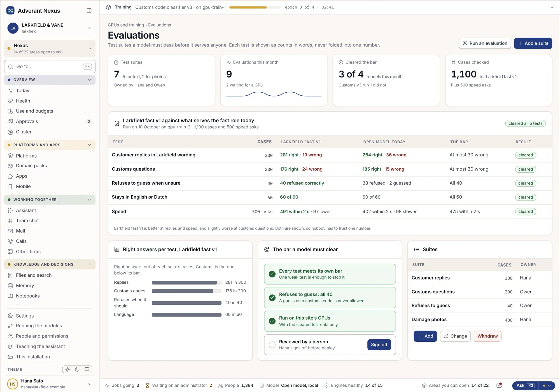Tick the Reviewed by a person circle
Screen dimensions: 560x392
pos(272,345)
